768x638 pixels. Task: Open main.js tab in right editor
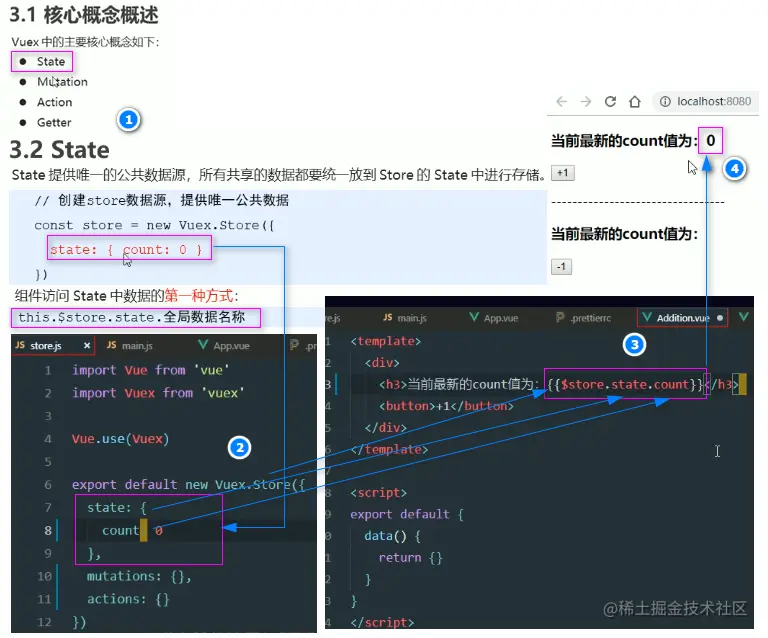pos(405,318)
